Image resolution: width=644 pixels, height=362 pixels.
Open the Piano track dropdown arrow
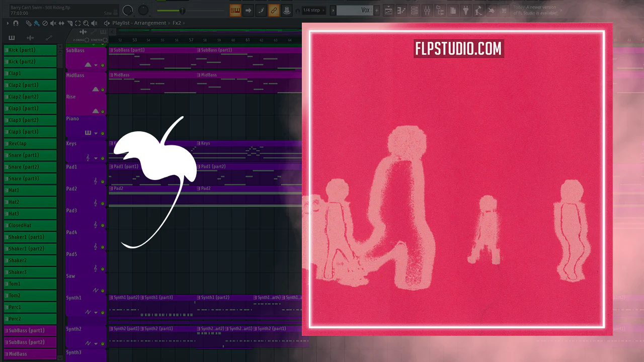[x=96, y=134]
